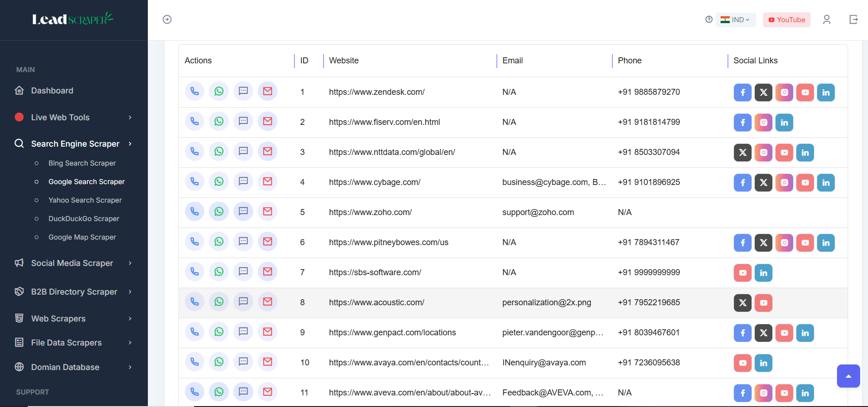Click the personalization@2x.png email cell

click(x=547, y=302)
